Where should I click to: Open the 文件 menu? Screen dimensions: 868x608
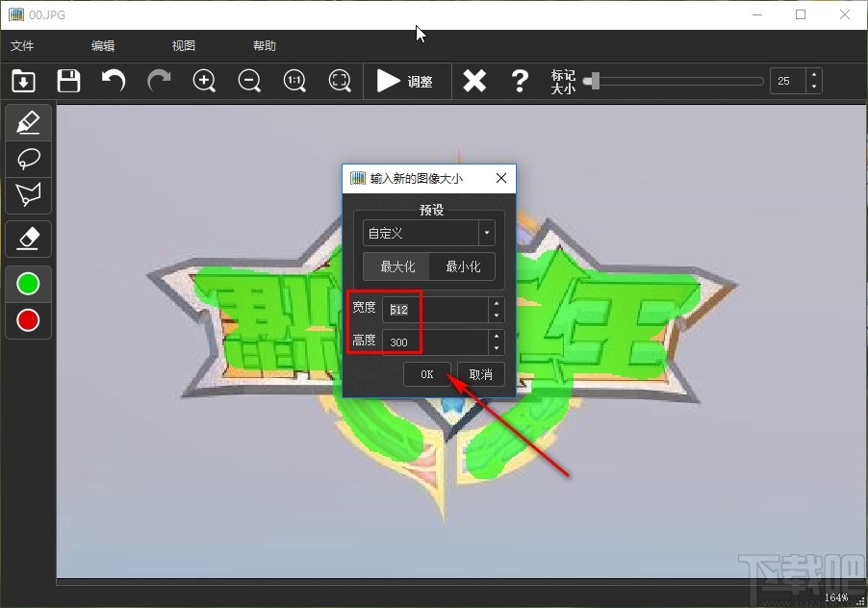[22, 45]
